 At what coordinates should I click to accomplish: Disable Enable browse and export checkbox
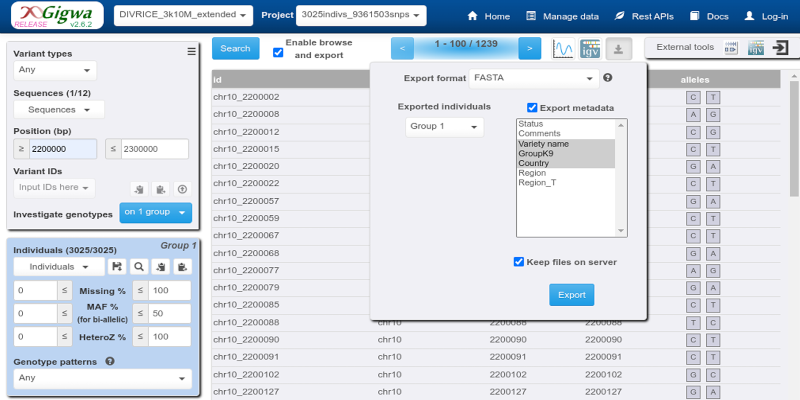(278, 52)
